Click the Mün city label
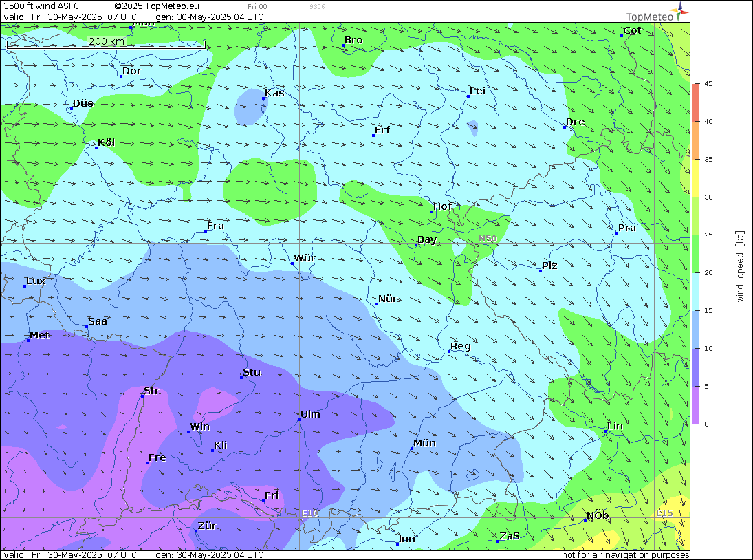 click(x=424, y=443)
